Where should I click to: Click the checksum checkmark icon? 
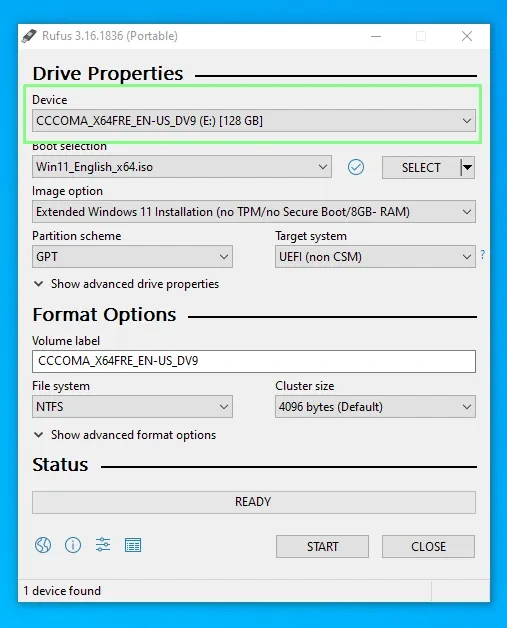[356, 167]
